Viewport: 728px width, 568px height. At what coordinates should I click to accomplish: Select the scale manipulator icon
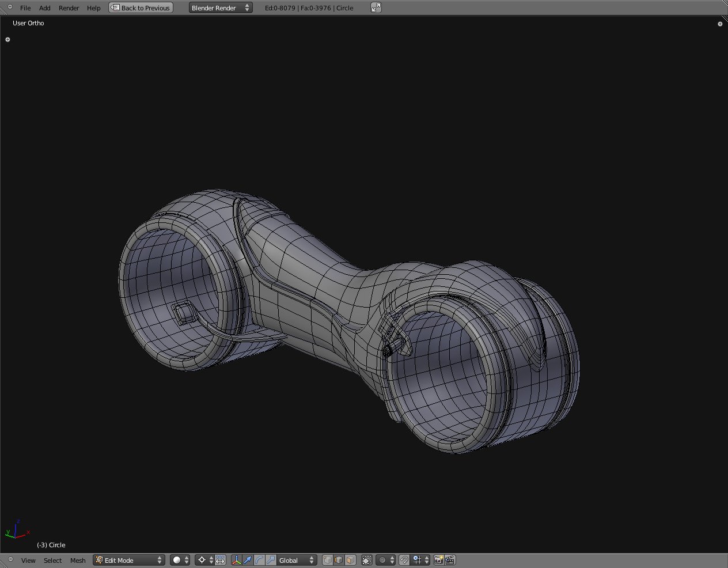[271, 560]
